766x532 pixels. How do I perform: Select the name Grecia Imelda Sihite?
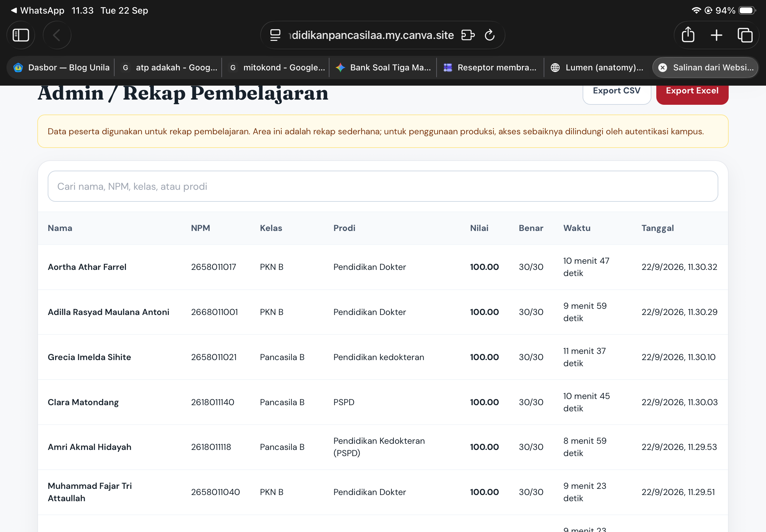pyautogui.click(x=89, y=357)
